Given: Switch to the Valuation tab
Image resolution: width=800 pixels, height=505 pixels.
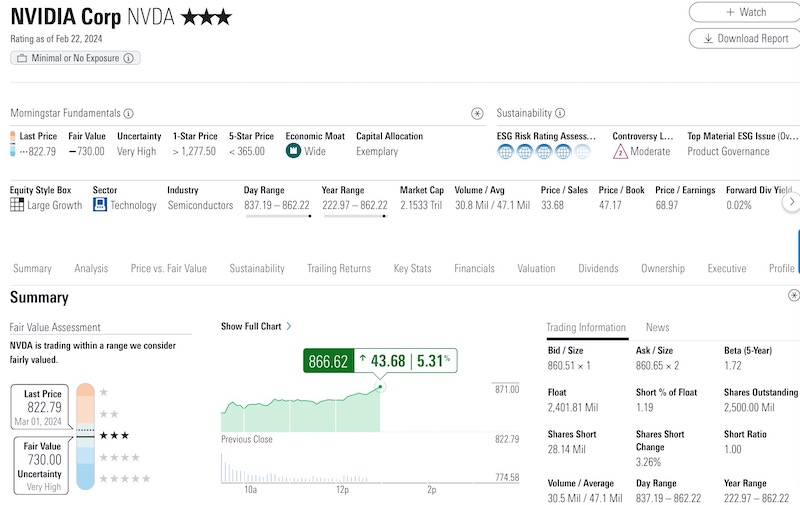Looking at the screenshot, I should tap(536, 268).
